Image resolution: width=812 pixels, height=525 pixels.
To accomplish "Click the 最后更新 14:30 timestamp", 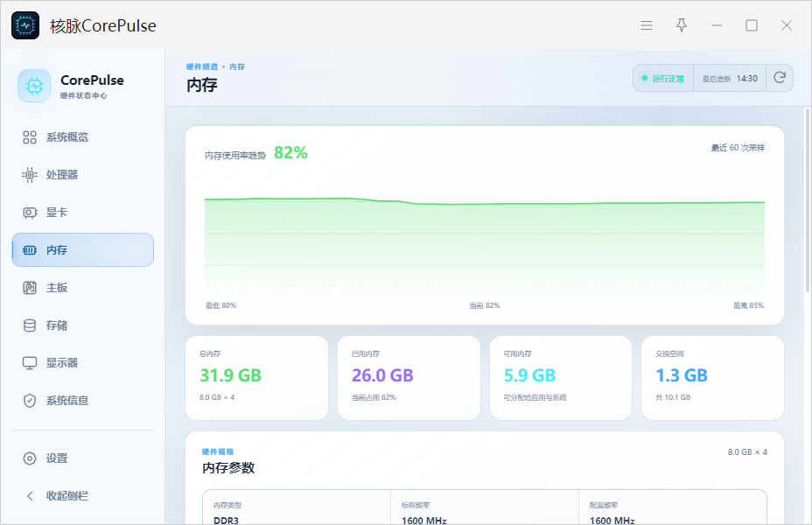I will coord(730,78).
